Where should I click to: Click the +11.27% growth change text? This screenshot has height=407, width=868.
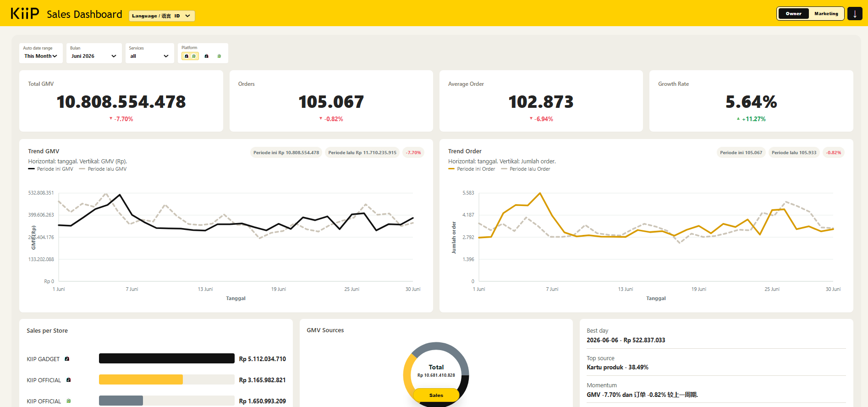point(754,119)
